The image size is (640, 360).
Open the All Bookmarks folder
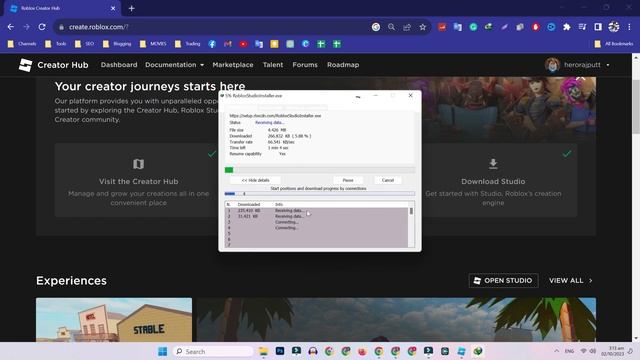point(614,44)
